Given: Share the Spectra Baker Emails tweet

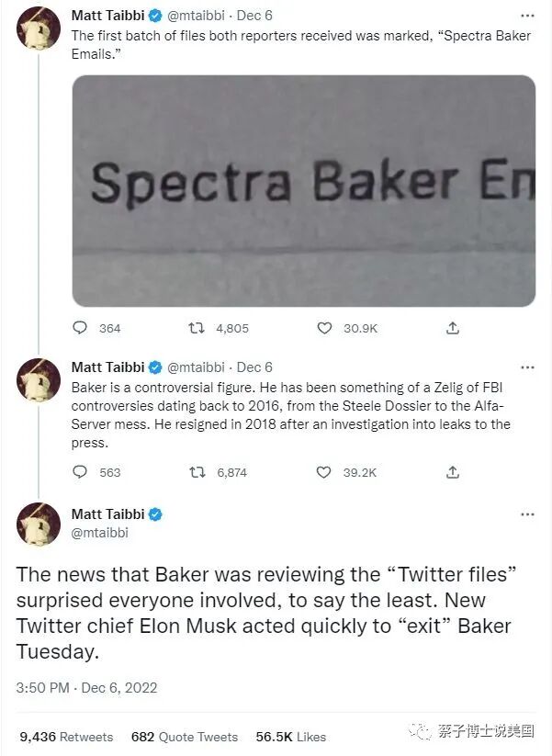Looking at the screenshot, I should [x=452, y=328].
